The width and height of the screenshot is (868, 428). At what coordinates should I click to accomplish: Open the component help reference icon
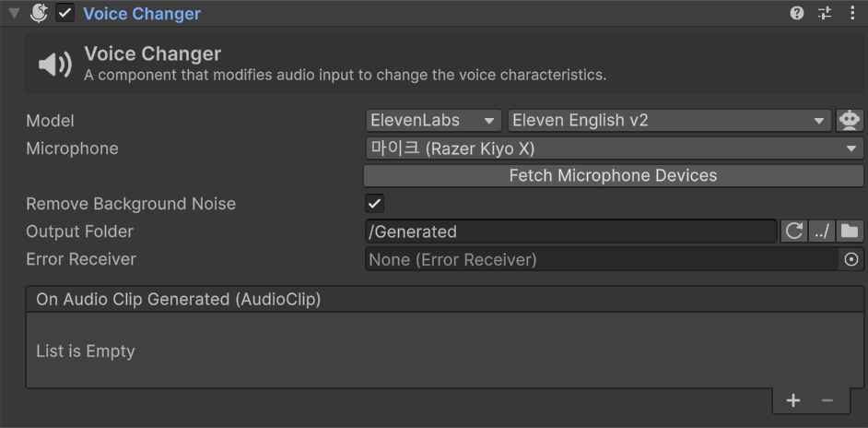tap(797, 14)
